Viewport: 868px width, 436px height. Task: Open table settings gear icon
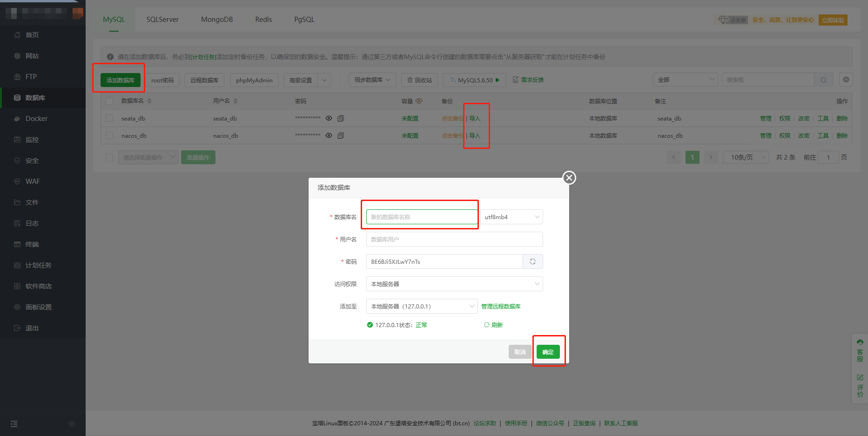[x=846, y=80]
